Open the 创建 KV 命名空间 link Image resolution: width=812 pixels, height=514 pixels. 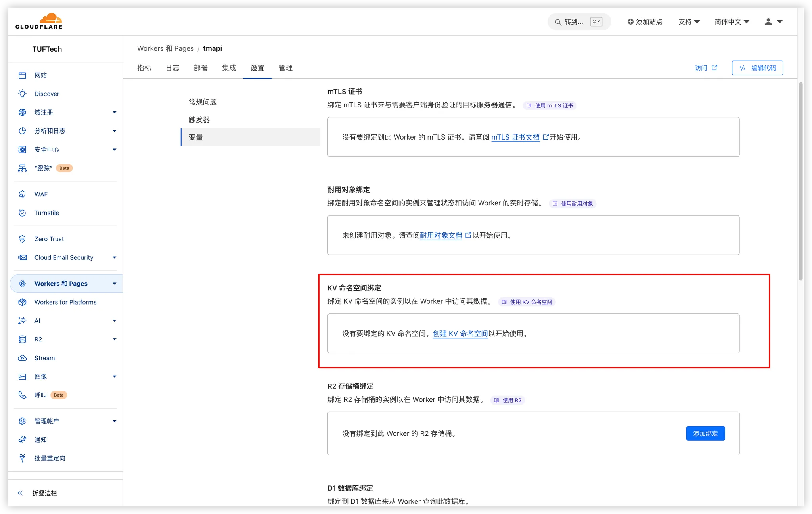(460, 334)
